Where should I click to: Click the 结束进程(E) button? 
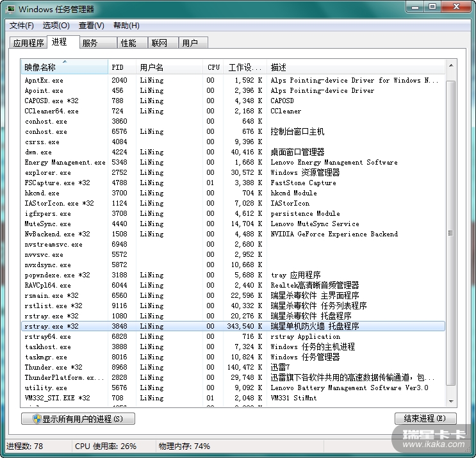[425, 418]
